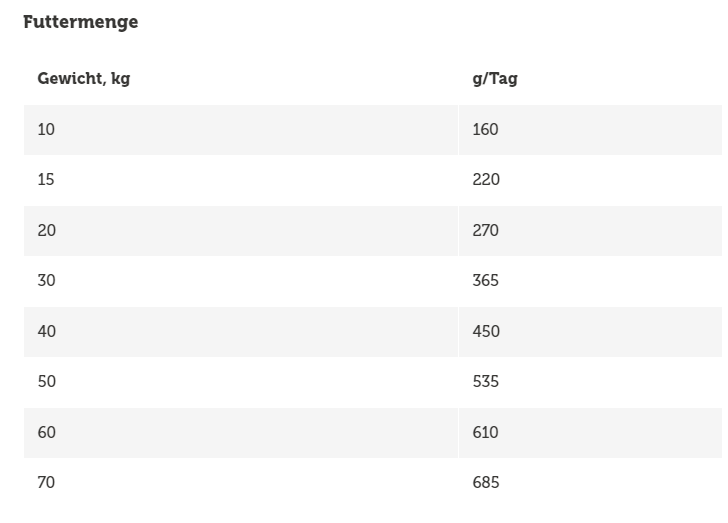Image resolution: width=728 pixels, height=523 pixels.
Task: Click the 40 kg weight cell
Action: pyautogui.click(x=46, y=331)
